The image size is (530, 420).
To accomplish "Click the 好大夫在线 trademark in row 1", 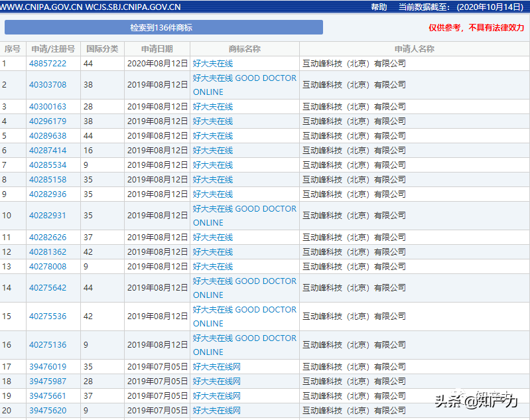I will coord(213,64).
